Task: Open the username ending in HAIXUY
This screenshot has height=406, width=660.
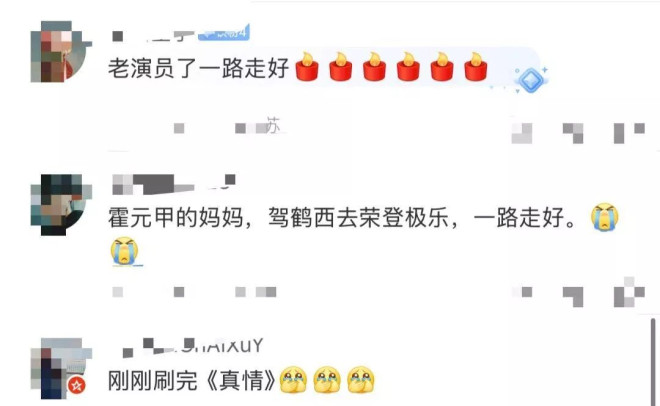Action: (x=193, y=347)
